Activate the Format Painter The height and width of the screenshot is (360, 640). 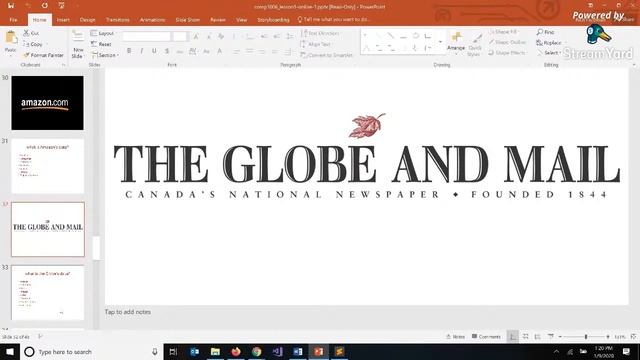coord(43,55)
